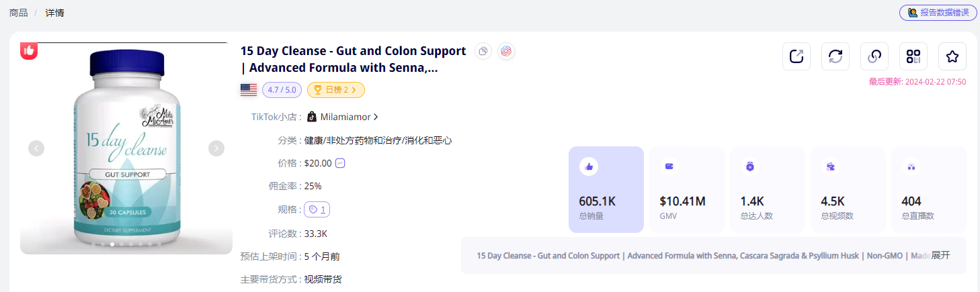The height and width of the screenshot is (292, 980).
Task: Open AI analysis icon beside title
Action: 506,51
